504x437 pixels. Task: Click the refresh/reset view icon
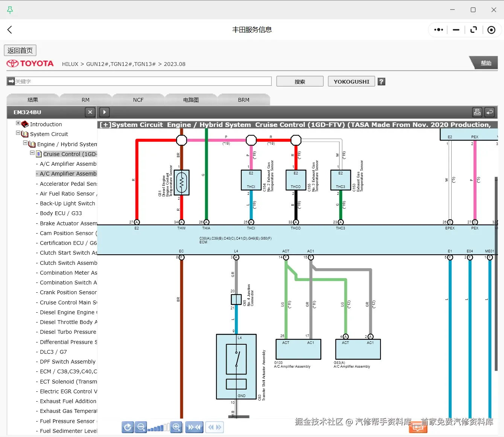(x=128, y=427)
